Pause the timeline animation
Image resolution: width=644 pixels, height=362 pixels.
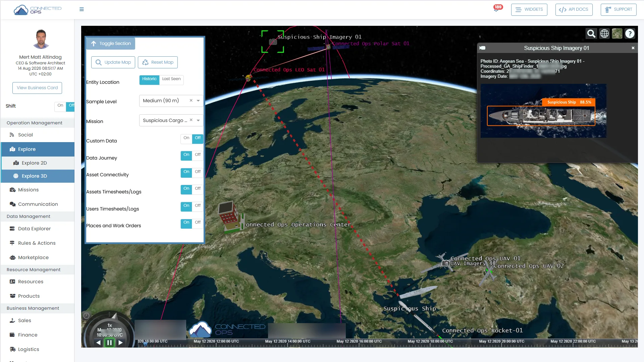click(109, 343)
